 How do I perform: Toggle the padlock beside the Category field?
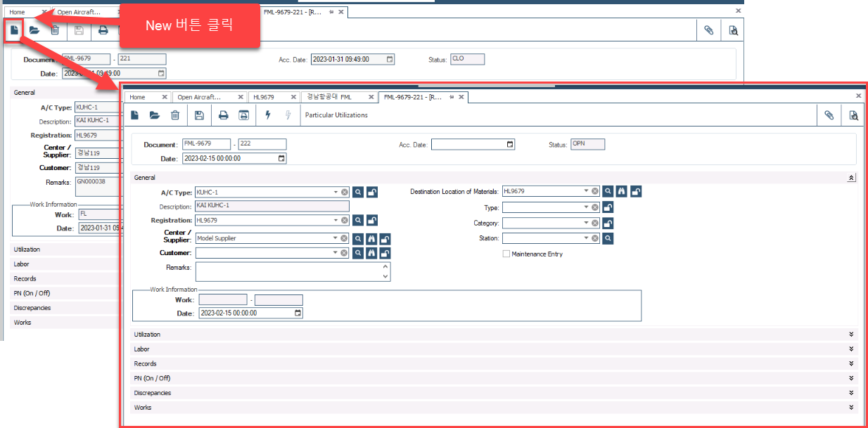click(x=608, y=223)
